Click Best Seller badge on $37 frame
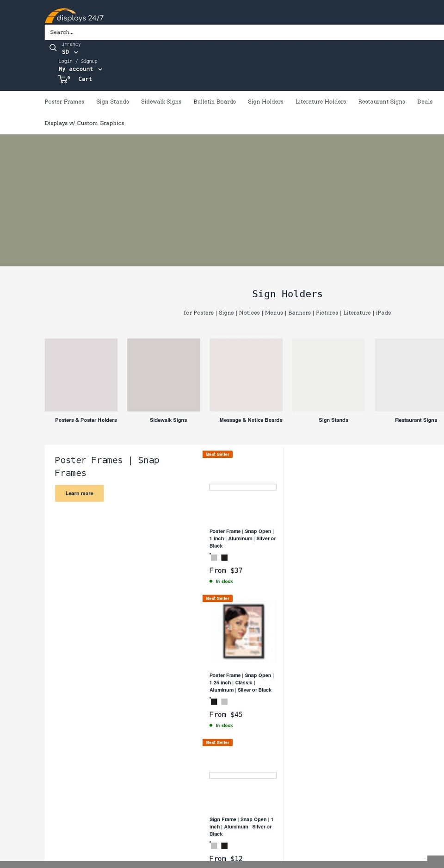 217,455
